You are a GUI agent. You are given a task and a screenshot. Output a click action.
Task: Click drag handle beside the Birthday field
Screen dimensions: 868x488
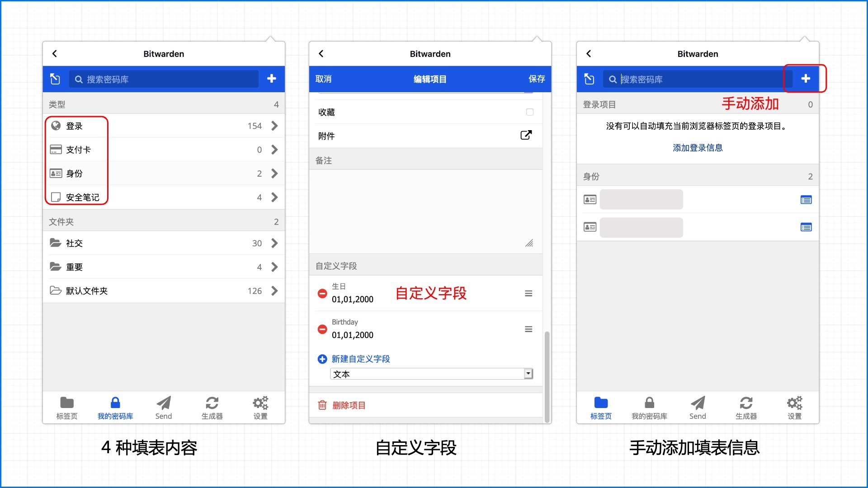point(528,329)
